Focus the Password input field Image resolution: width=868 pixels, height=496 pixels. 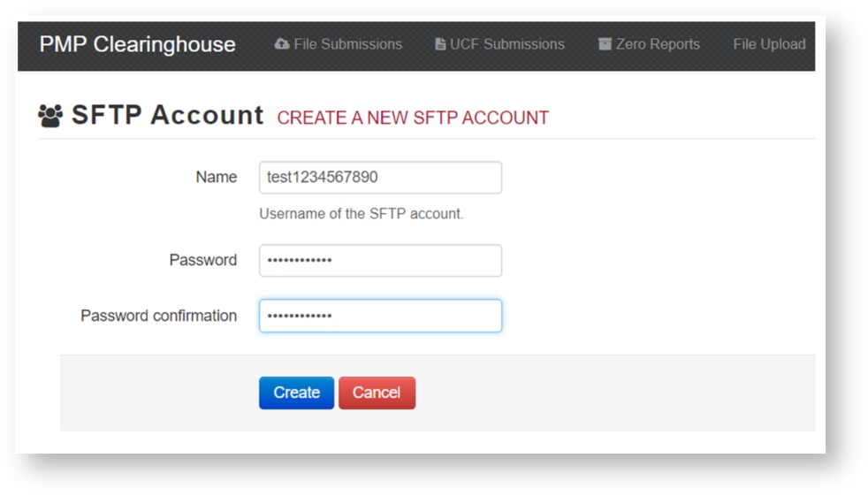[380, 260]
